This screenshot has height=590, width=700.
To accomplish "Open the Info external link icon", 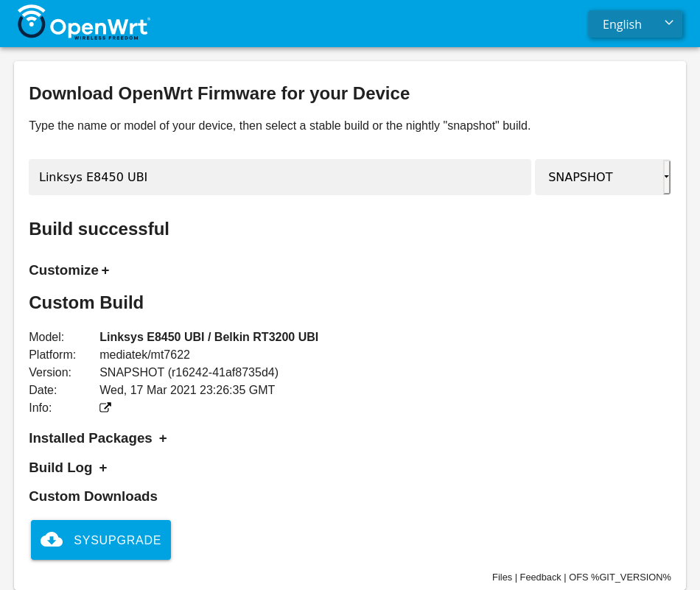I will pos(105,407).
